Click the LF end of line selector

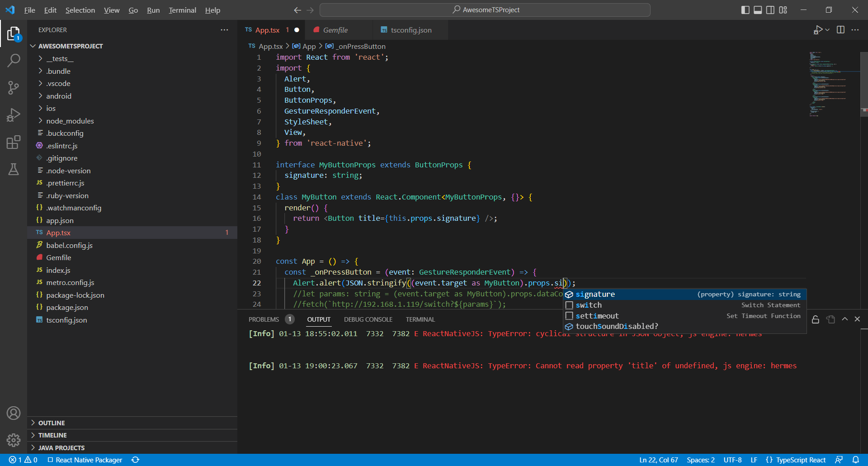(x=754, y=460)
